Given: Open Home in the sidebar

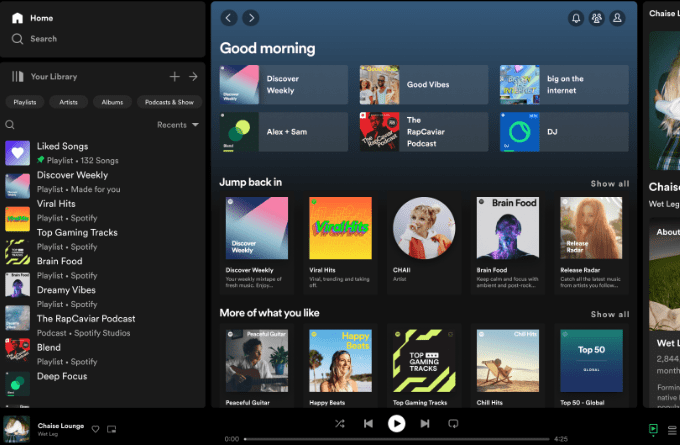Looking at the screenshot, I should tap(33, 18).
